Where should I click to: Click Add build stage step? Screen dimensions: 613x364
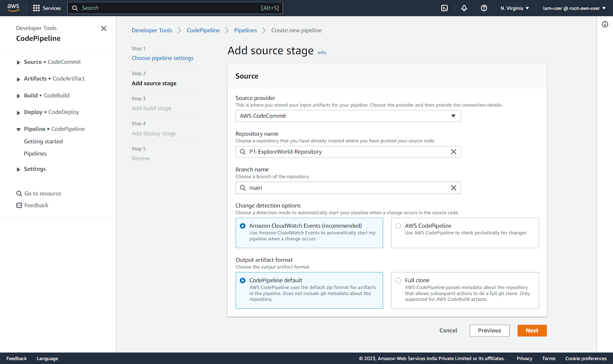click(x=151, y=108)
